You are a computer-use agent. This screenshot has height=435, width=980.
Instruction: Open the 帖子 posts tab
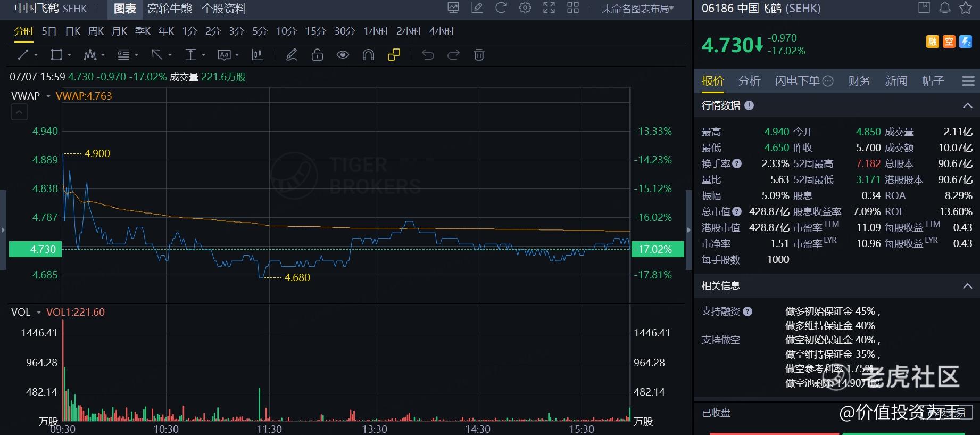[933, 81]
